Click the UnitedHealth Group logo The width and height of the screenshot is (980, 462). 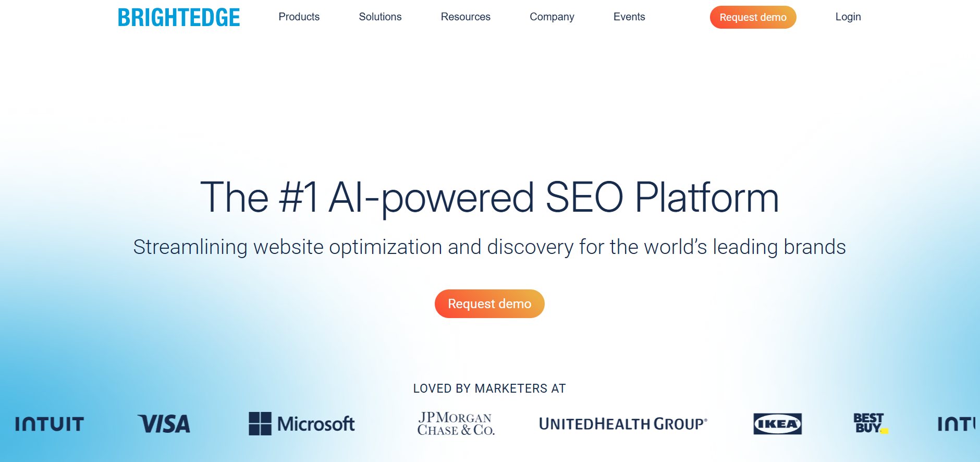623,424
